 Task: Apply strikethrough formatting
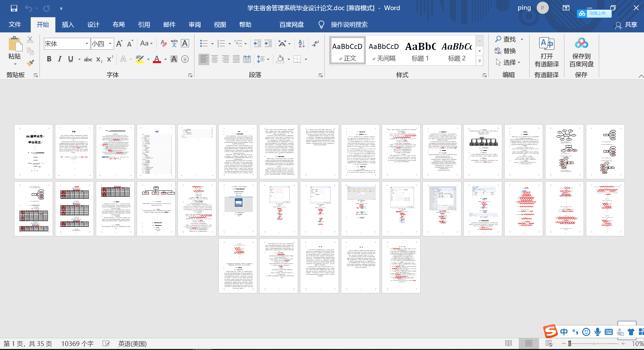coord(88,59)
